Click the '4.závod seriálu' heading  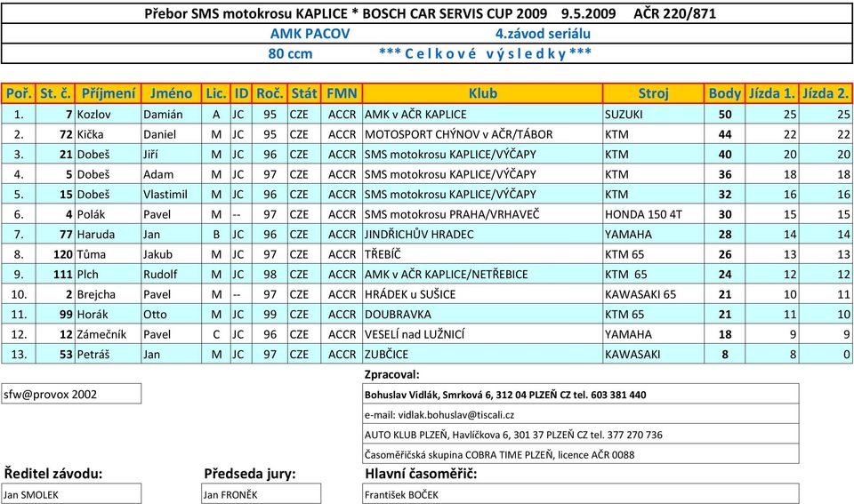543,34
